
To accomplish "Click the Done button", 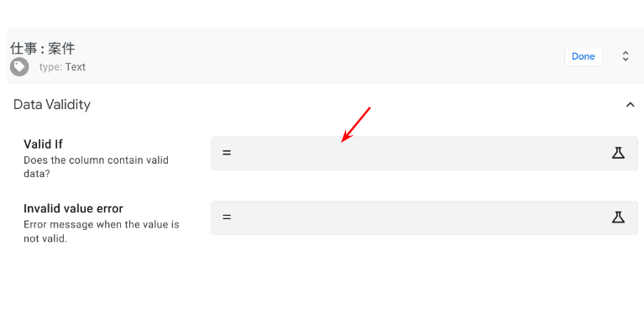I will tap(584, 56).
